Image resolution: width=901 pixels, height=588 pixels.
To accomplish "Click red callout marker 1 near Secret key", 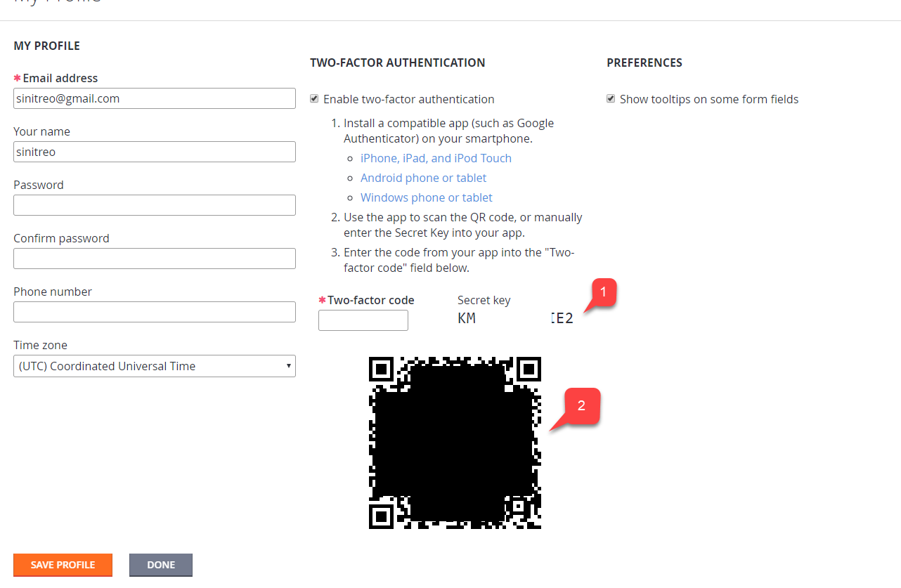I will tap(603, 292).
